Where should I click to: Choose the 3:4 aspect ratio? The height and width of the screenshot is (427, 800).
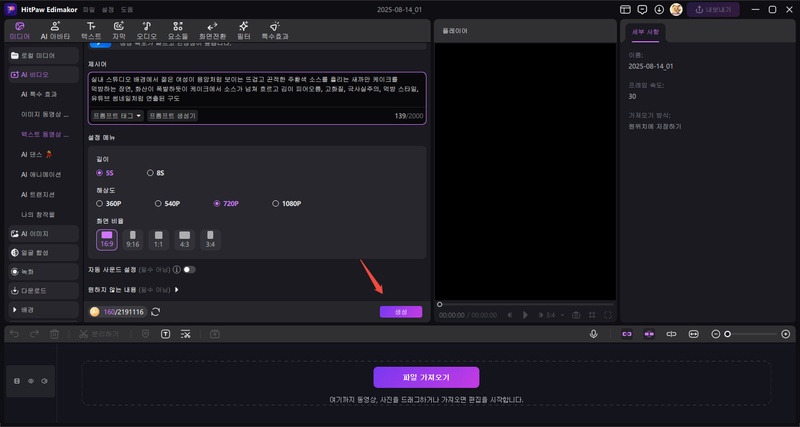210,240
